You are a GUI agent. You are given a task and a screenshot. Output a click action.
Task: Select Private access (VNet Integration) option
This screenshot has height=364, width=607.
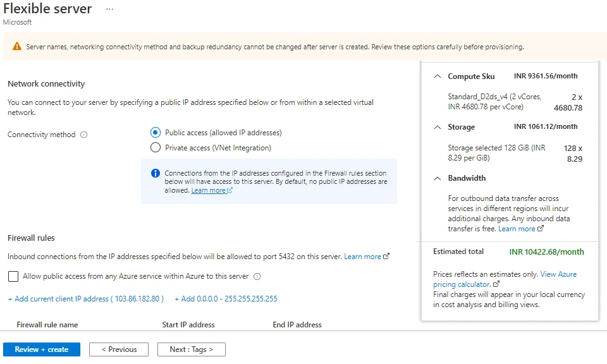[x=154, y=147]
